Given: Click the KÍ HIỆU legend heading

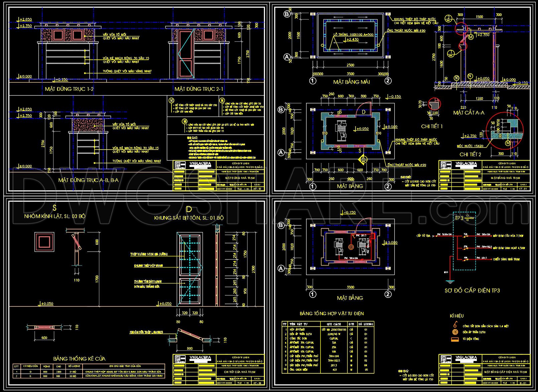Looking at the screenshot, I should 457,316.
